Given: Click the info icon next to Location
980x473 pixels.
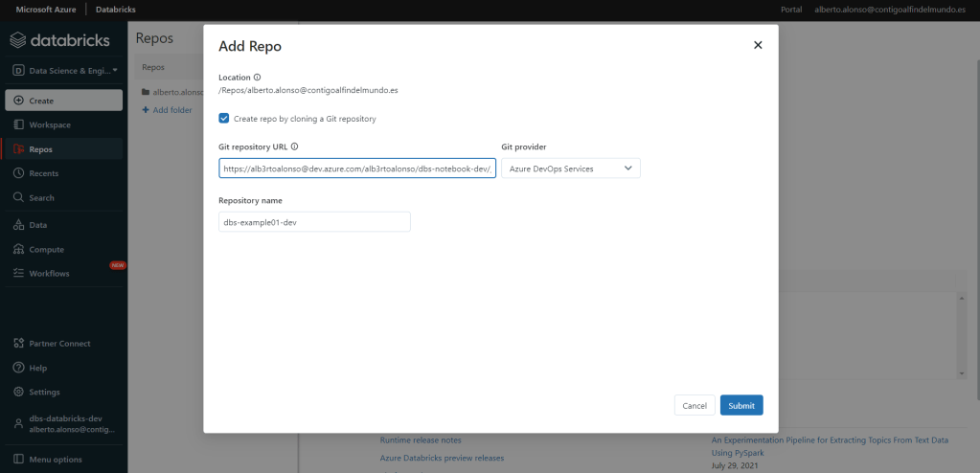Looking at the screenshot, I should click(258, 78).
